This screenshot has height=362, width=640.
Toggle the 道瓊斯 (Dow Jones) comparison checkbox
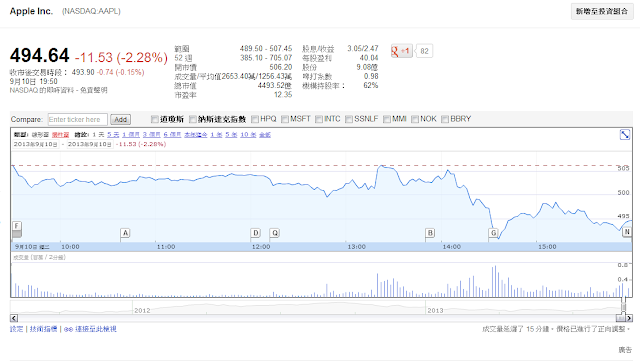tap(155, 119)
